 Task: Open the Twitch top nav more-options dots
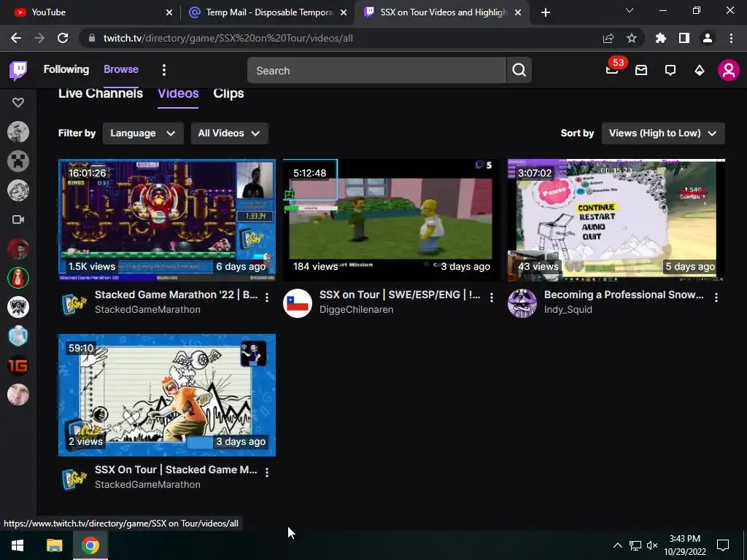[164, 70]
